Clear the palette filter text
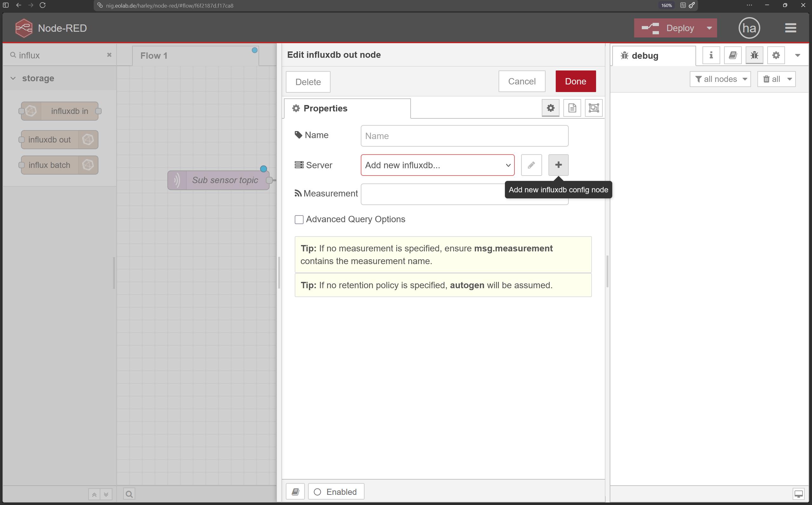 (x=109, y=55)
